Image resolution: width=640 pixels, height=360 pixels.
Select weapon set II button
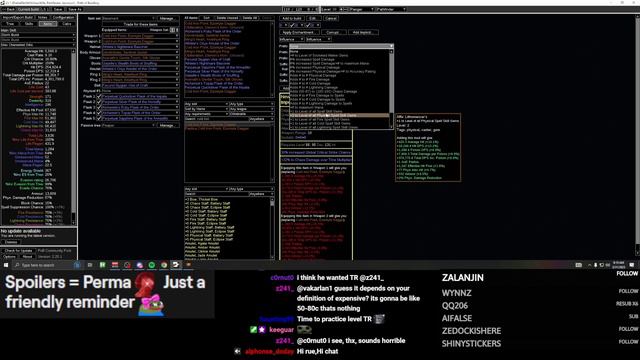[177, 30]
